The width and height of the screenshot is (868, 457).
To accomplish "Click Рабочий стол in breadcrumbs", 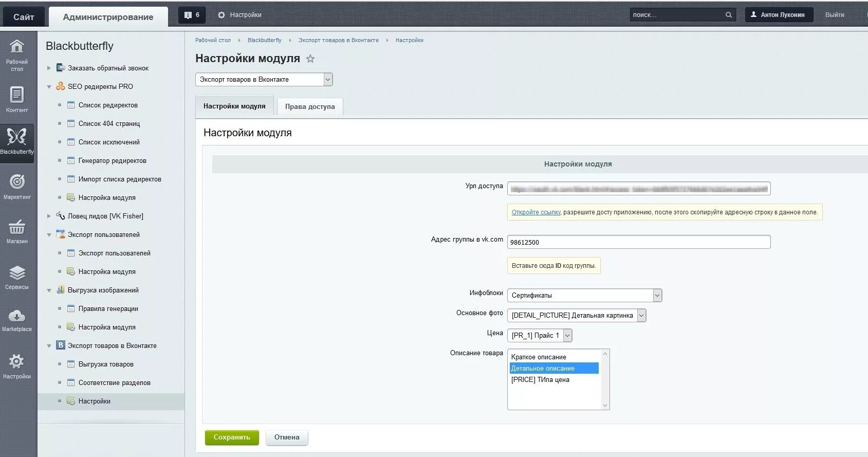I will [213, 40].
